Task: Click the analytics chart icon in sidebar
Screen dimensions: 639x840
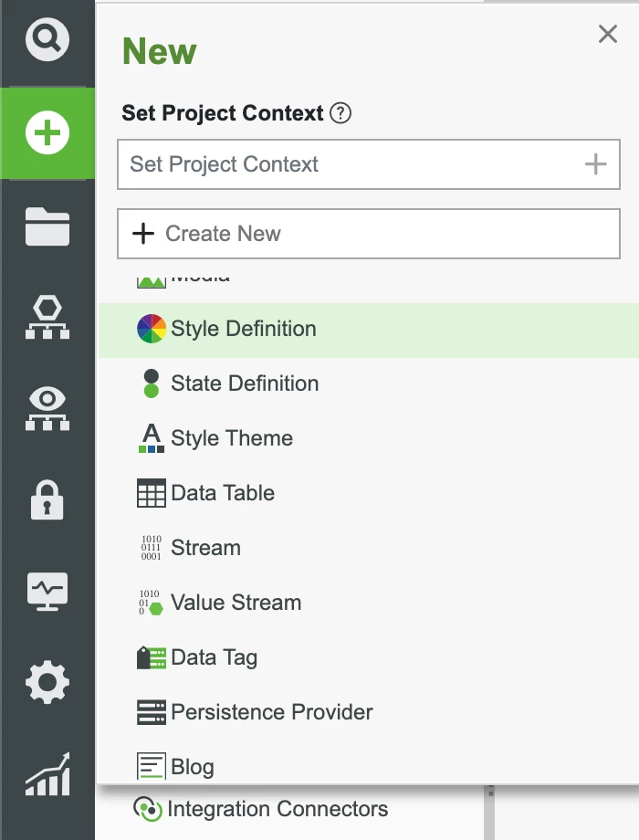Action: 47,772
